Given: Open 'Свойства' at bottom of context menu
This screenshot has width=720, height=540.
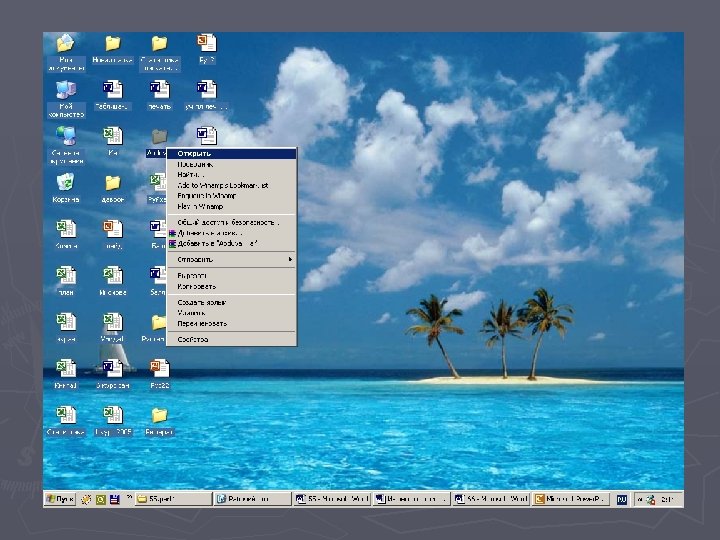Looking at the screenshot, I should coord(193,339).
